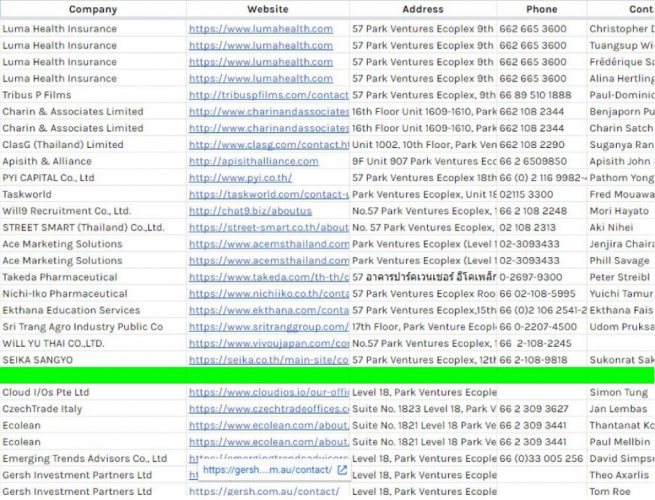Open the chat9.biz/aboutus link
The width and height of the screenshot is (655, 500).
coord(250,211)
